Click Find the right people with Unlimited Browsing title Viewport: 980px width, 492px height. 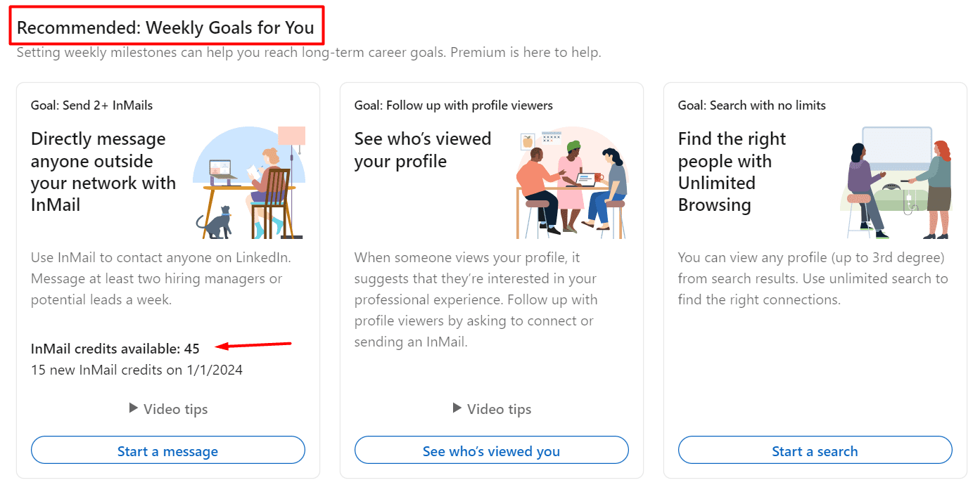point(732,172)
